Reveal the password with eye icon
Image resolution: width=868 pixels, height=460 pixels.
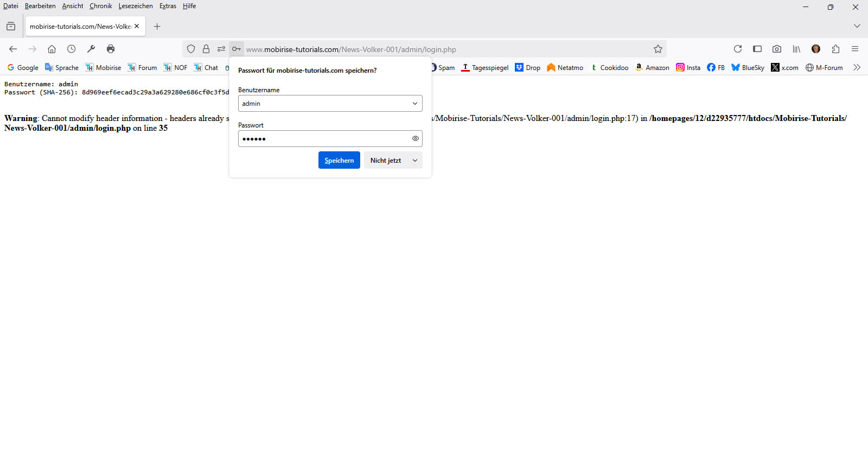(x=416, y=138)
